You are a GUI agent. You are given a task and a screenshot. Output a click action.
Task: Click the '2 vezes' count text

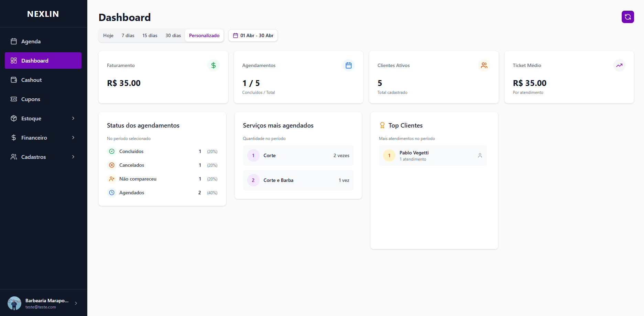coord(341,155)
